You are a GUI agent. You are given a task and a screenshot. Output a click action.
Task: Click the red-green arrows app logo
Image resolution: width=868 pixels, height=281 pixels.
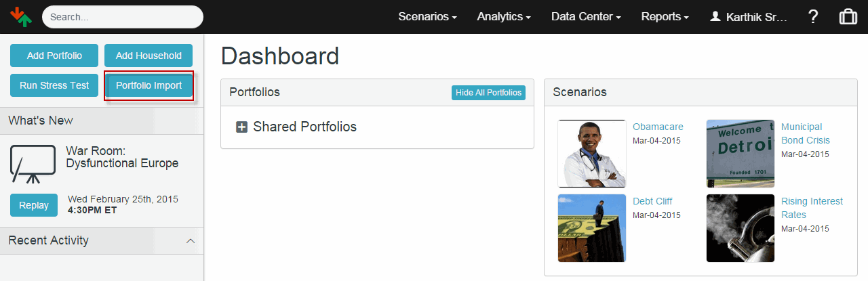point(21,17)
